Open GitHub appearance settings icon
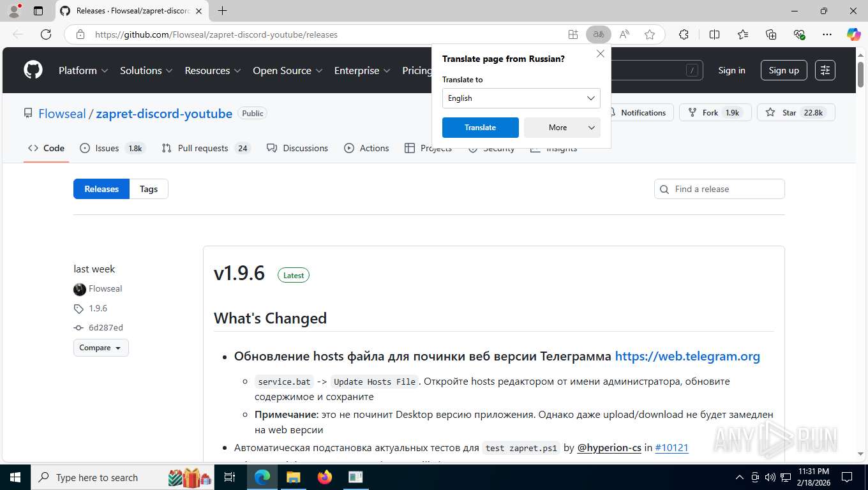This screenshot has width=868, height=490. point(825,70)
